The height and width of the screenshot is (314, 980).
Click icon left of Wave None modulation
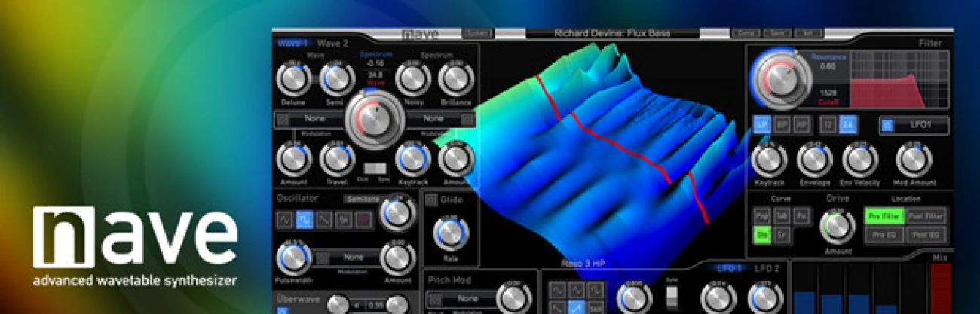tap(282, 119)
